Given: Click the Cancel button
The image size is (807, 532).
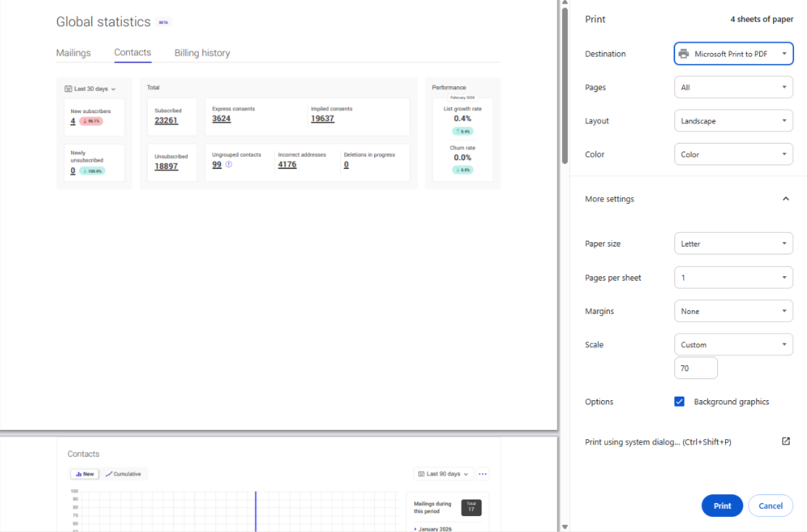Looking at the screenshot, I should [x=770, y=505].
